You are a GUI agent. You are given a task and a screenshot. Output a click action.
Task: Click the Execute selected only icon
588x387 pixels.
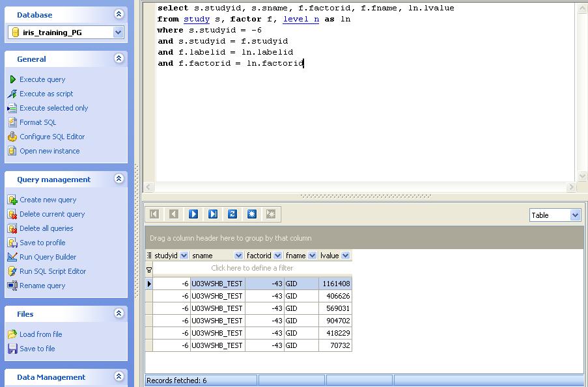pos(12,108)
